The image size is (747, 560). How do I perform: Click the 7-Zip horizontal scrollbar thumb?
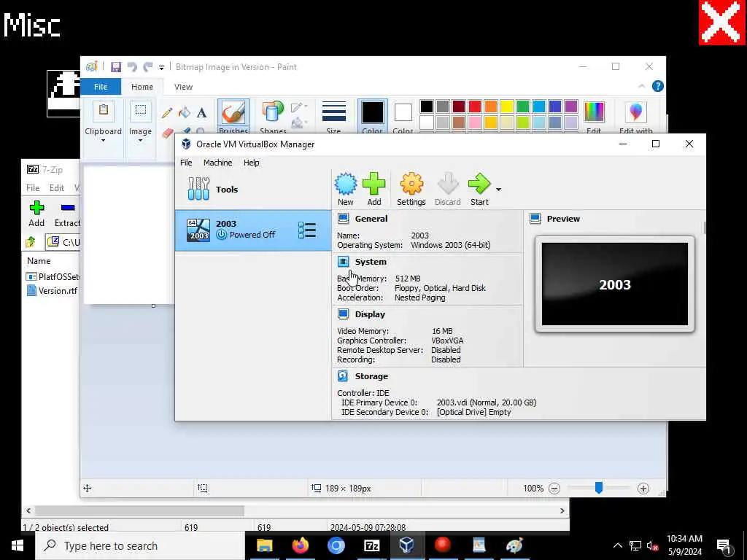(139, 510)
